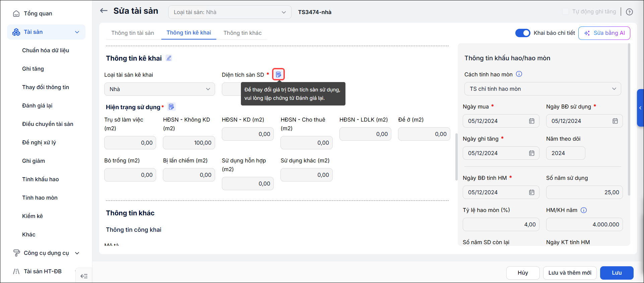Switch to the Thông tin tài sản tab
The image size is (644, 283).
tap(133, 33)
